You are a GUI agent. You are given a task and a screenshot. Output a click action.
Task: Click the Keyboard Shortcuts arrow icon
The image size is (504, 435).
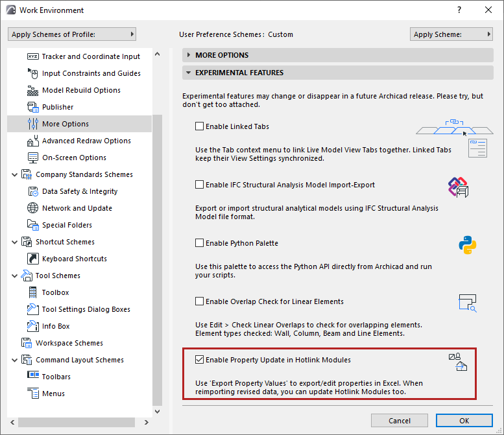click(33, 259)
